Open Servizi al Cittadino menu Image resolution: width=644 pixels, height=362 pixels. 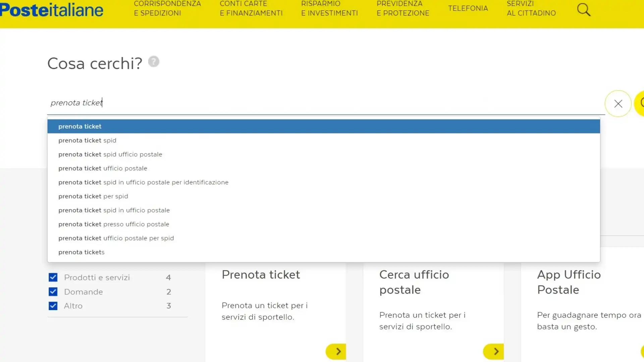click(531, 8)
